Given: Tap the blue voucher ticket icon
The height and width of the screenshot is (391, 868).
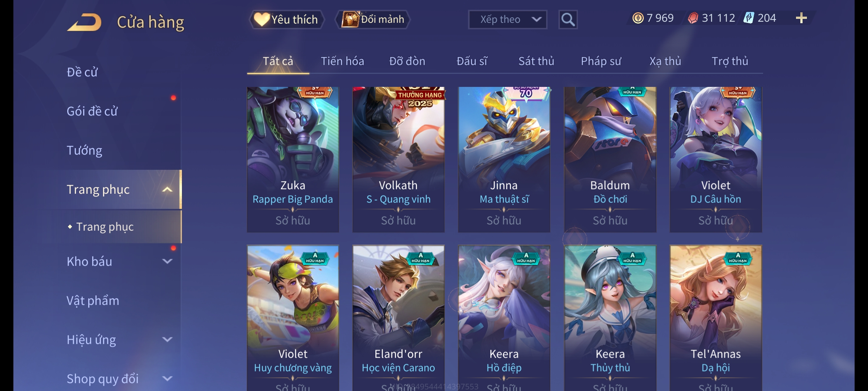Looking at the screenshot, I should [748, 18].
